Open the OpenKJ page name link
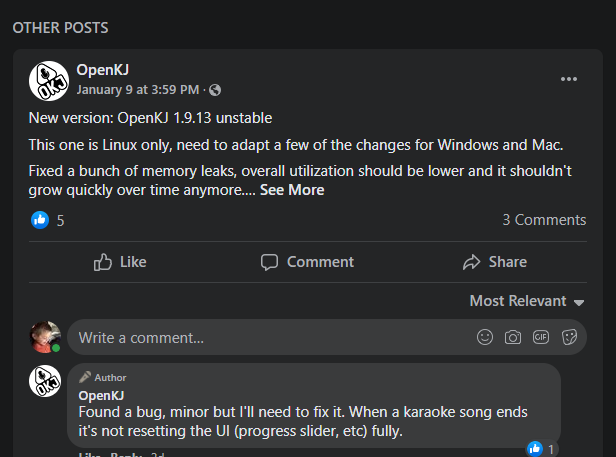This screenshot has height=457, width=616. pyautogui.click(x=103, y=70)
